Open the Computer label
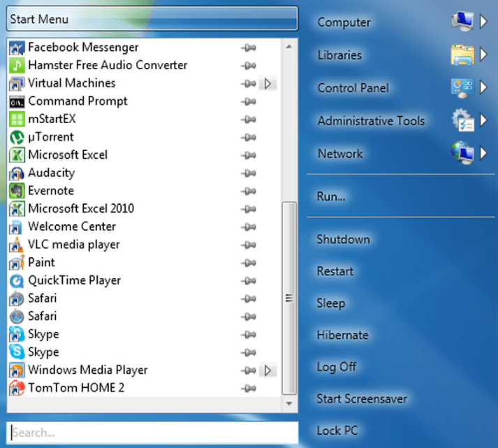 [344, 22]
